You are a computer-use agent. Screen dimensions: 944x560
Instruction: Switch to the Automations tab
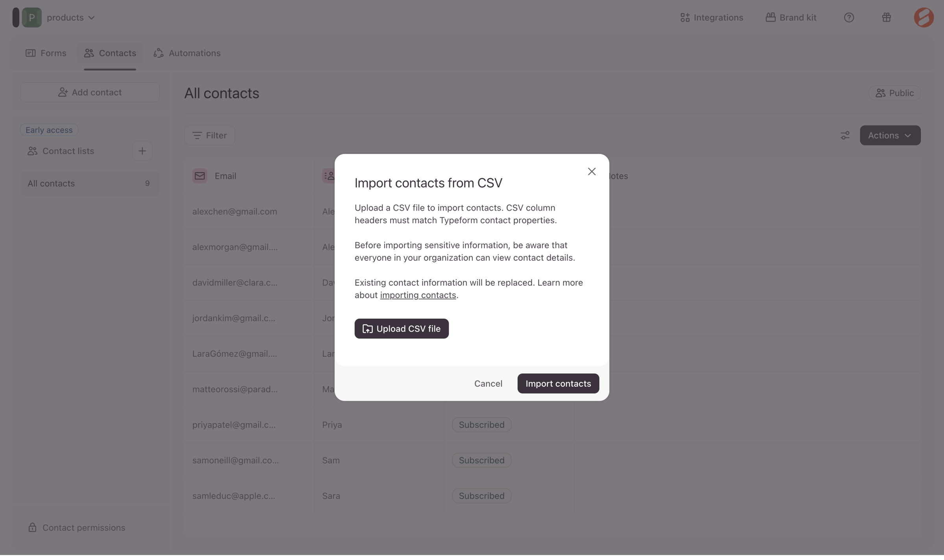187,53
